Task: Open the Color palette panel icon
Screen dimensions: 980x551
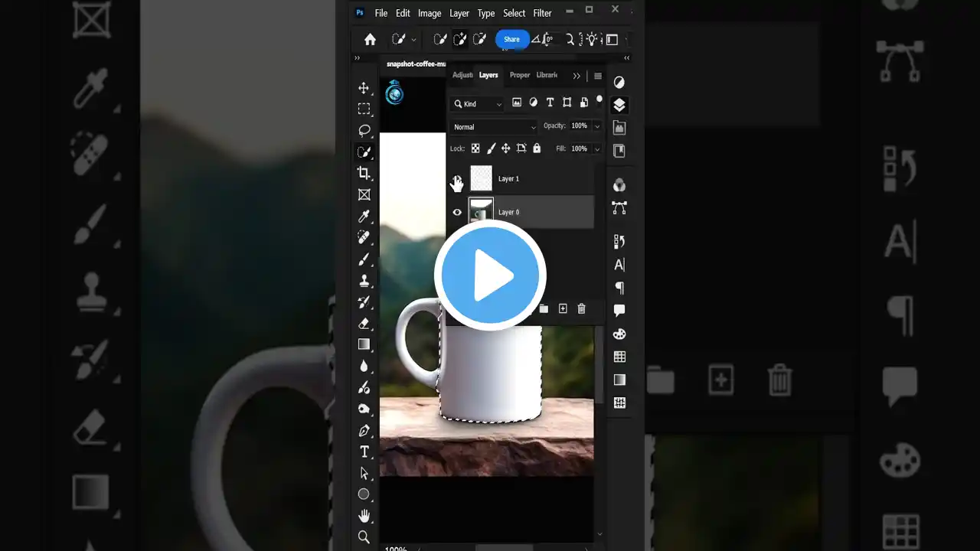Action: point(619,334)
